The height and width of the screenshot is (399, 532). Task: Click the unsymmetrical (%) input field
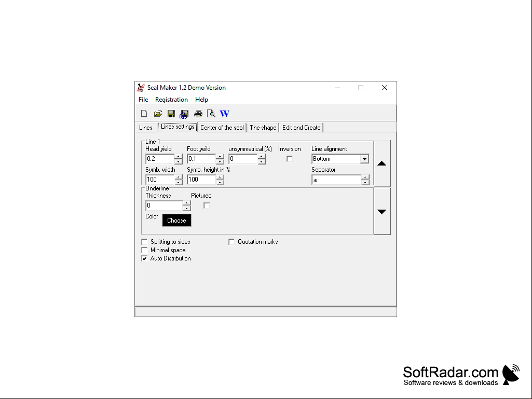point(243,159)
